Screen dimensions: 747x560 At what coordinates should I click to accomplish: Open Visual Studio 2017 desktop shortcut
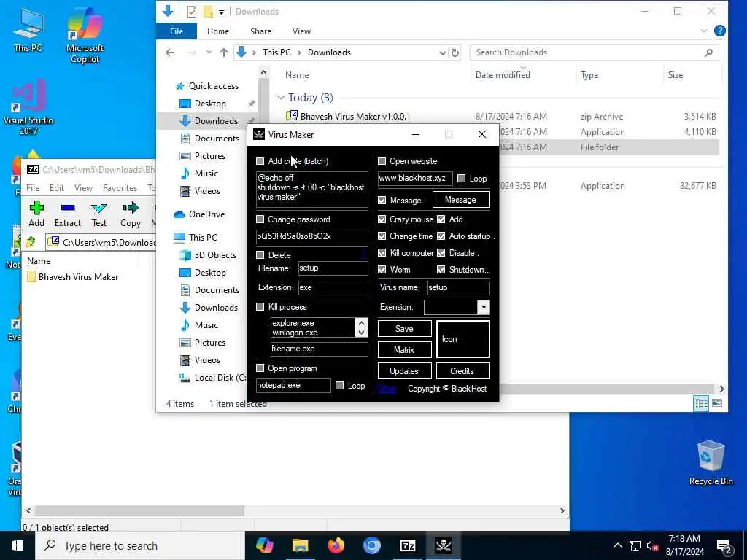click(x=28, y=108)
